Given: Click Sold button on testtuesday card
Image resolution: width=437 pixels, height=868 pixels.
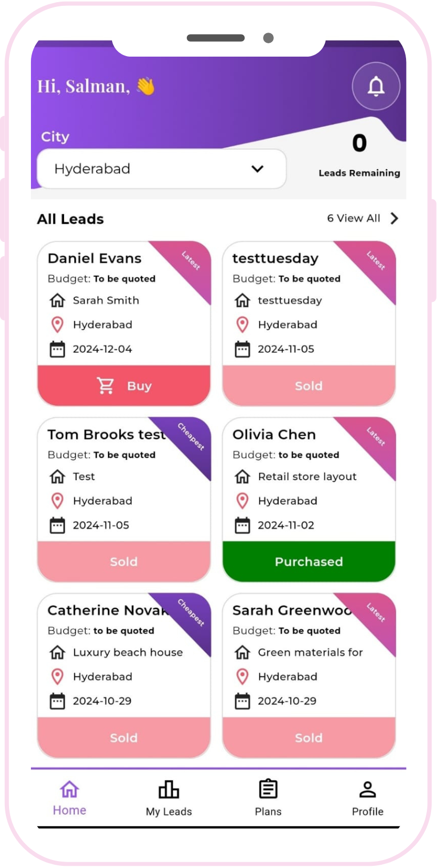Looking at the screenshot, I should [308, 386].
